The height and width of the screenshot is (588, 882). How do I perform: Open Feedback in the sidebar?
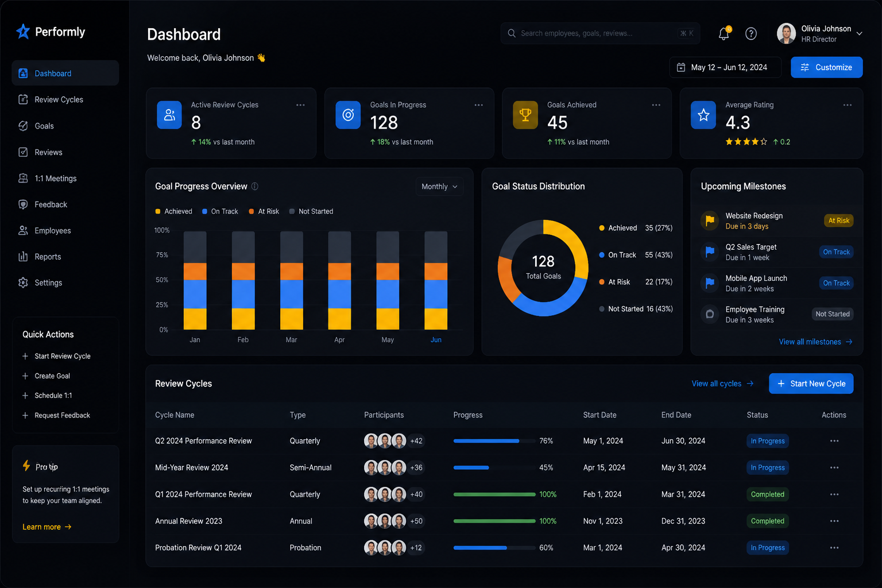[65, 204]
